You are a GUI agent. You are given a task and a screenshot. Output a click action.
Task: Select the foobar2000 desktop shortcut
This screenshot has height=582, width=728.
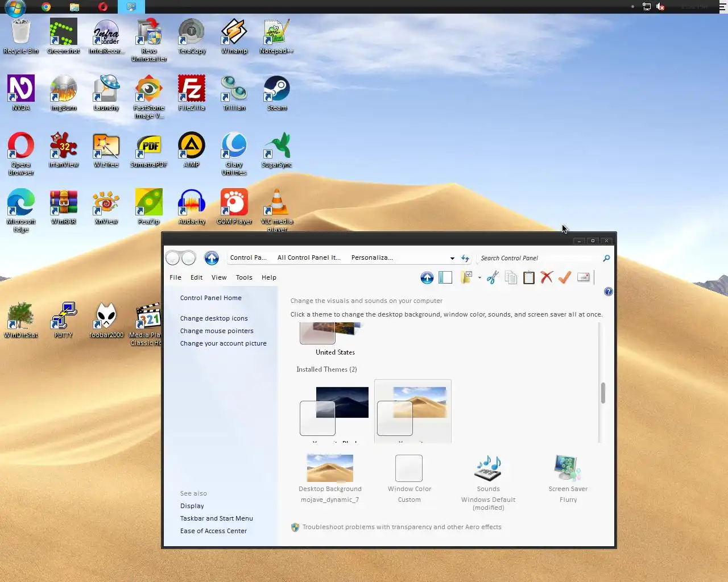pos(106,321)
